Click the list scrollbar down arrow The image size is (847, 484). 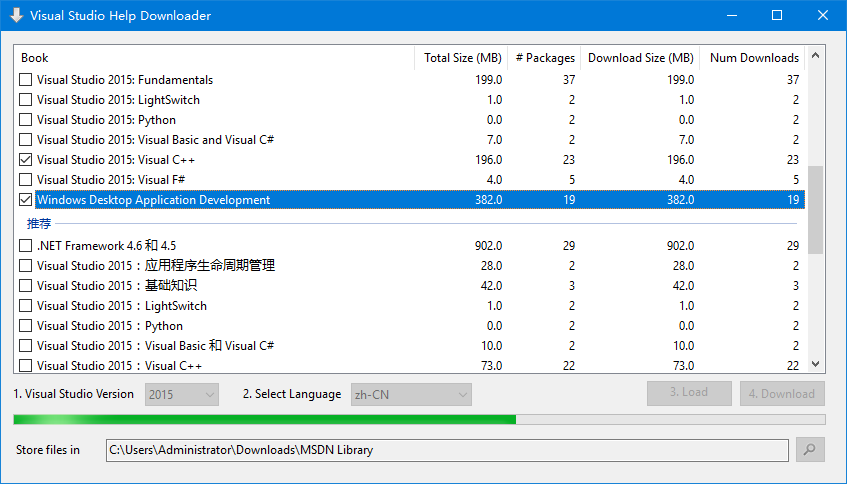(816, 364)
